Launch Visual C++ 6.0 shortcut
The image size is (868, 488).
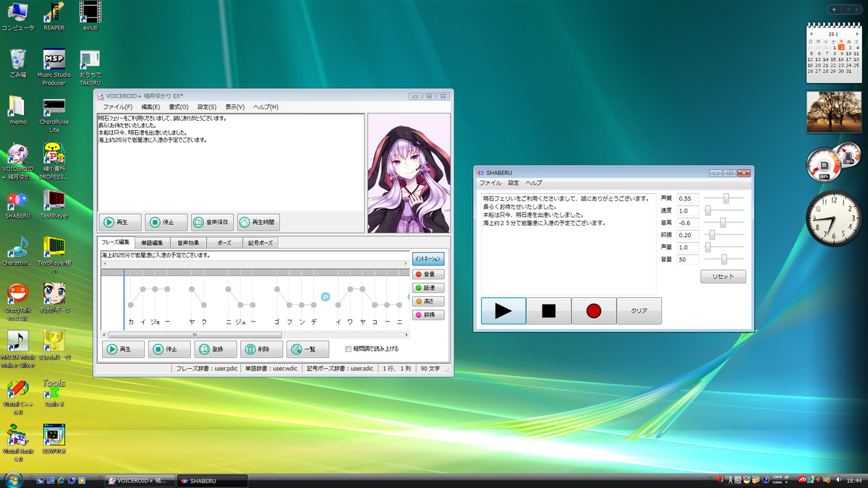click(18, 396)
